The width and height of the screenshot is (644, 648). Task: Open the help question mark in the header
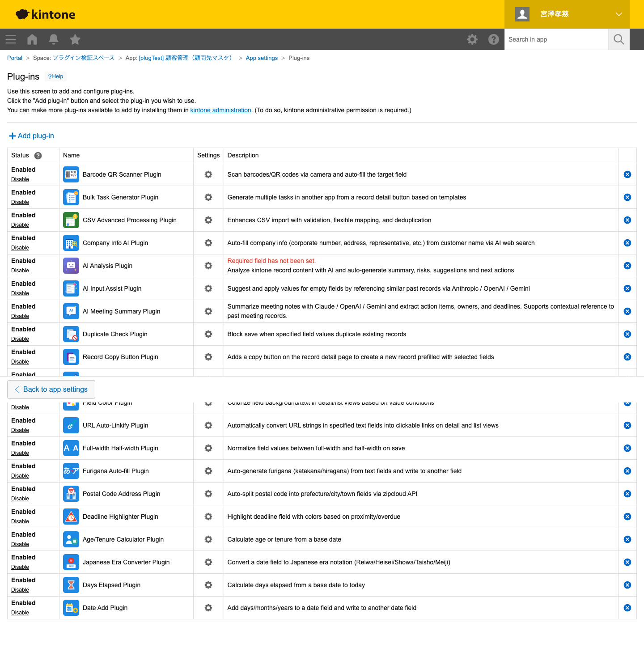click(494, 39)
